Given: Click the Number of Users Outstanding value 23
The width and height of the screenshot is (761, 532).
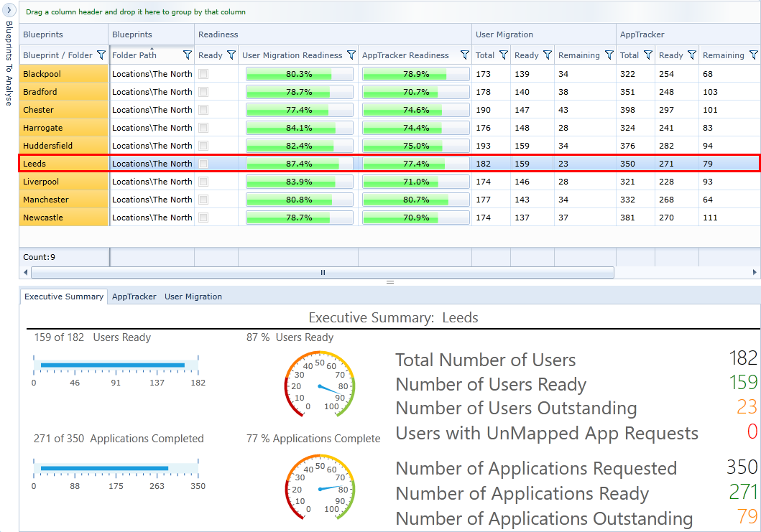Looking at the screenshot, I should (x=747, y=407).
